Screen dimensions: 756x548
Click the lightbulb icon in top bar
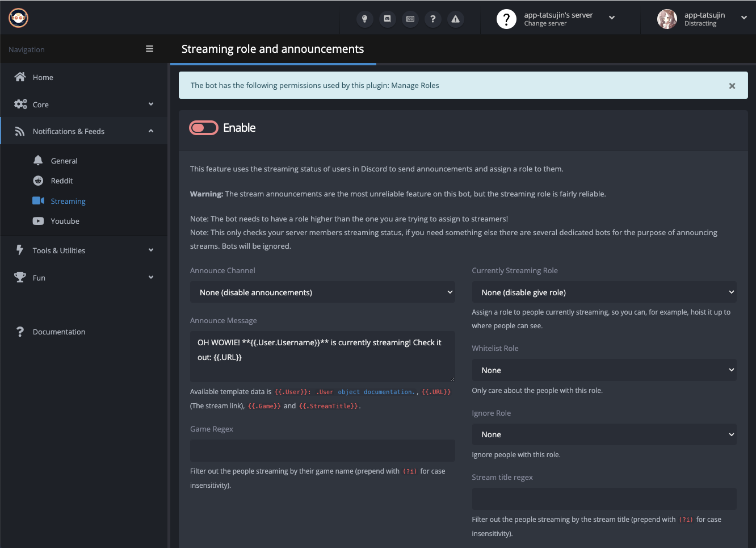tap(364, 19)
